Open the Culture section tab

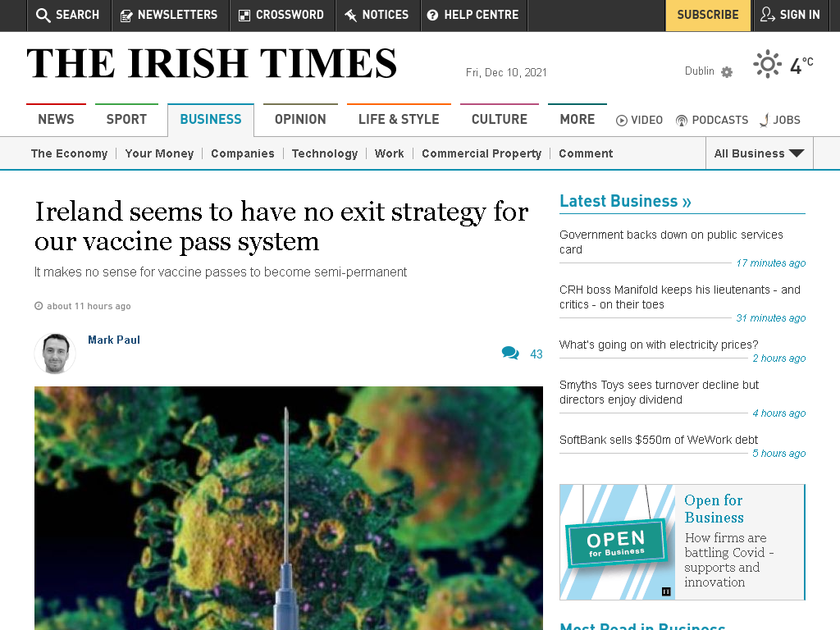click(500, 120)
